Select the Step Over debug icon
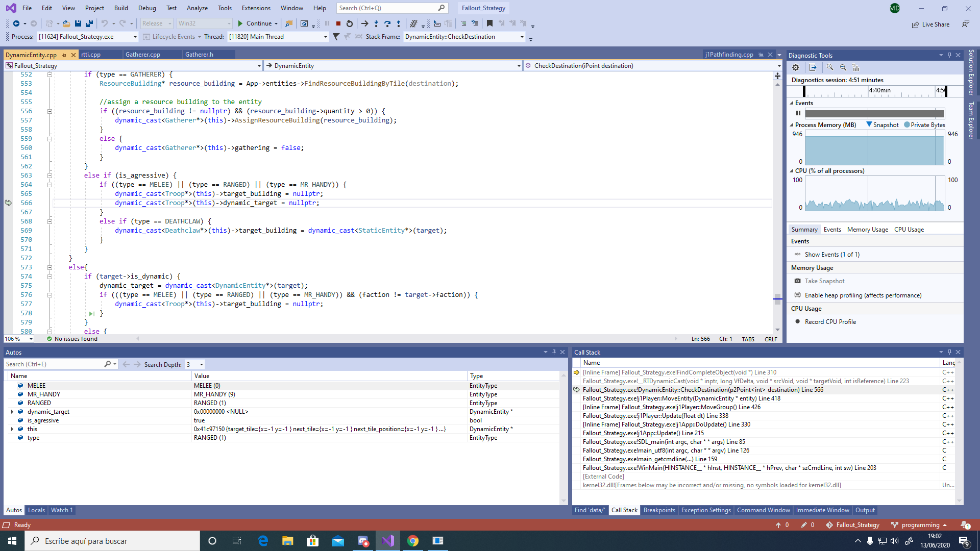Viewport: 980px width, 551px height. tap(387, 23)
